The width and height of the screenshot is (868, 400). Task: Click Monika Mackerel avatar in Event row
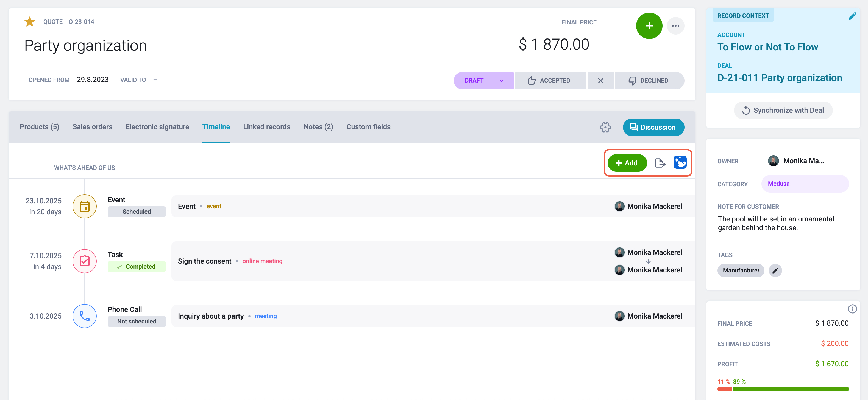click(619, 206)
